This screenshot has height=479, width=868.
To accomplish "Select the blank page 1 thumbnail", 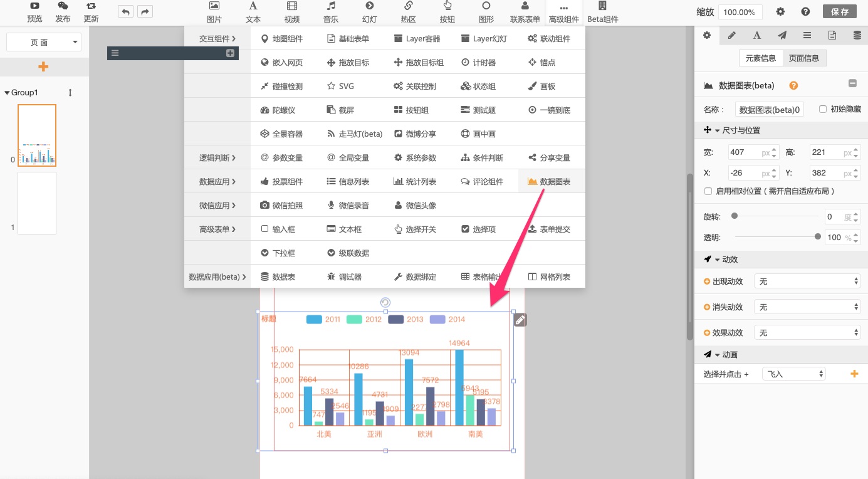I will tap(37, 203).
